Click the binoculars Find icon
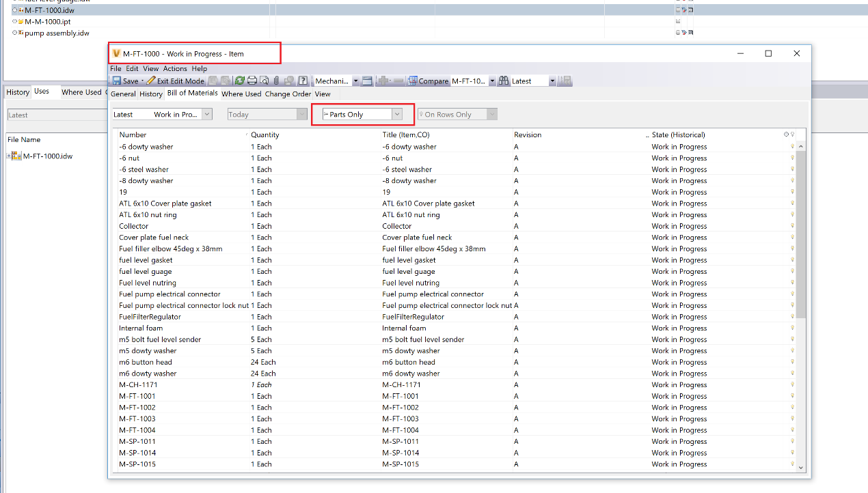 coord(504,81)
